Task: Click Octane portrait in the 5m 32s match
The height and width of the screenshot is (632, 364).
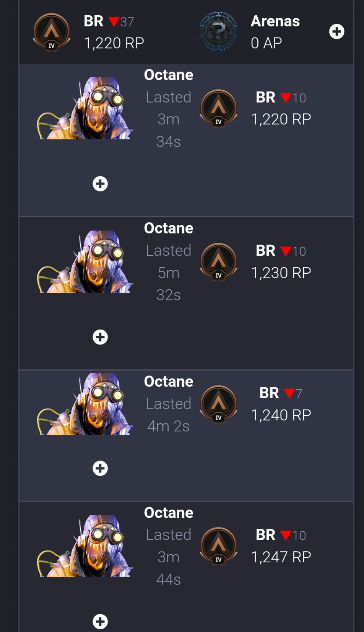Action: (85, 262)
